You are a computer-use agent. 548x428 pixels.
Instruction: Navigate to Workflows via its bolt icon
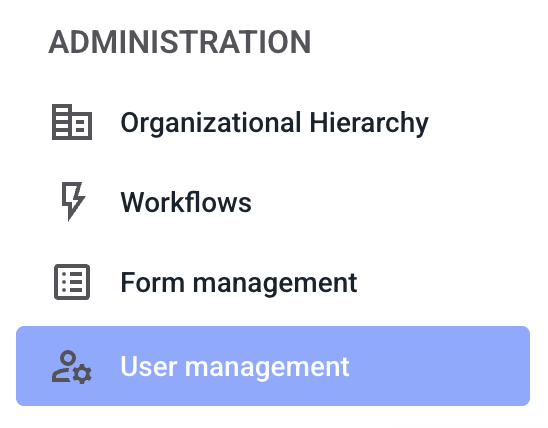coord(73,202)
